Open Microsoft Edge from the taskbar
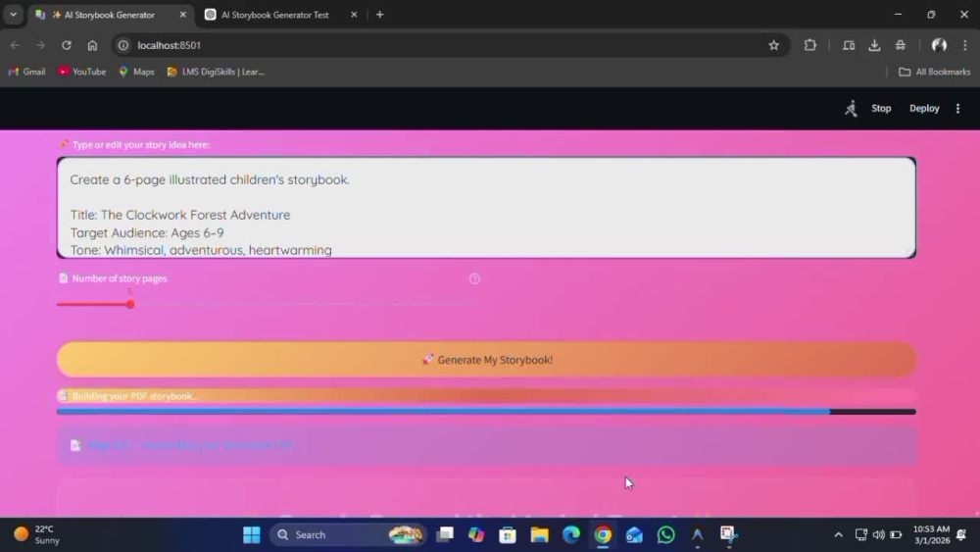This screenshot has width=980, height=552. point(571,534)
